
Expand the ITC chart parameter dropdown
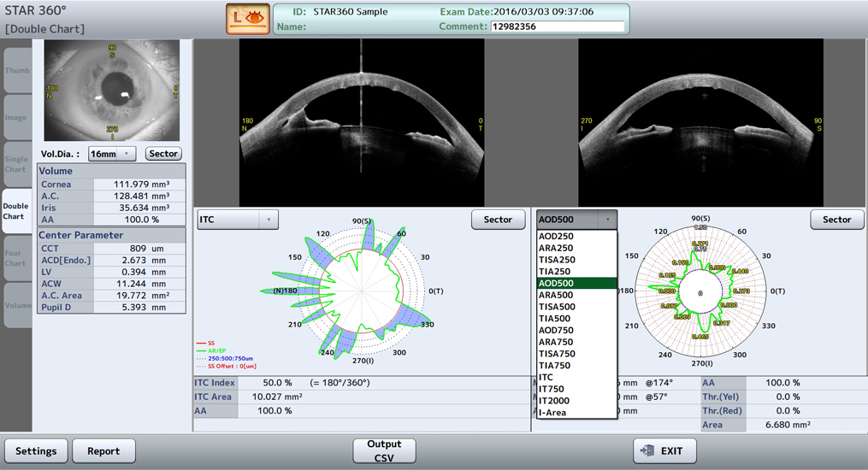(238, 220)
